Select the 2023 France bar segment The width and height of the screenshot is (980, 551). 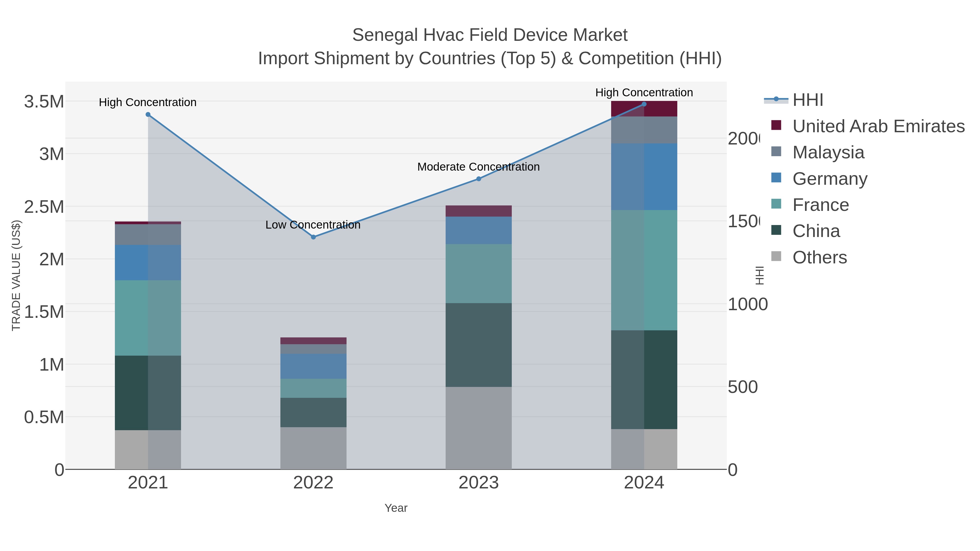click(479, 273)
